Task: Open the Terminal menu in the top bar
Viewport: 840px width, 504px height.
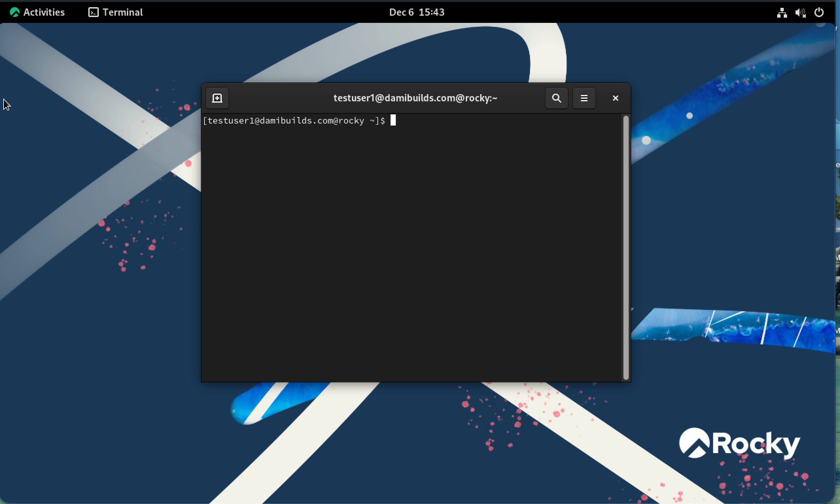Action: [115, 12]
